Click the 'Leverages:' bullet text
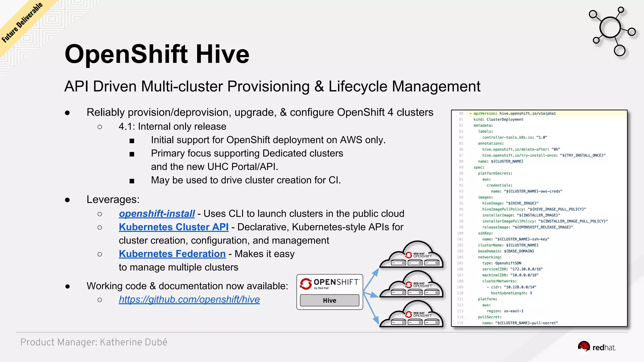Image resolution: width=644 pixels, height=362 pixels. (x=113, y=200)
